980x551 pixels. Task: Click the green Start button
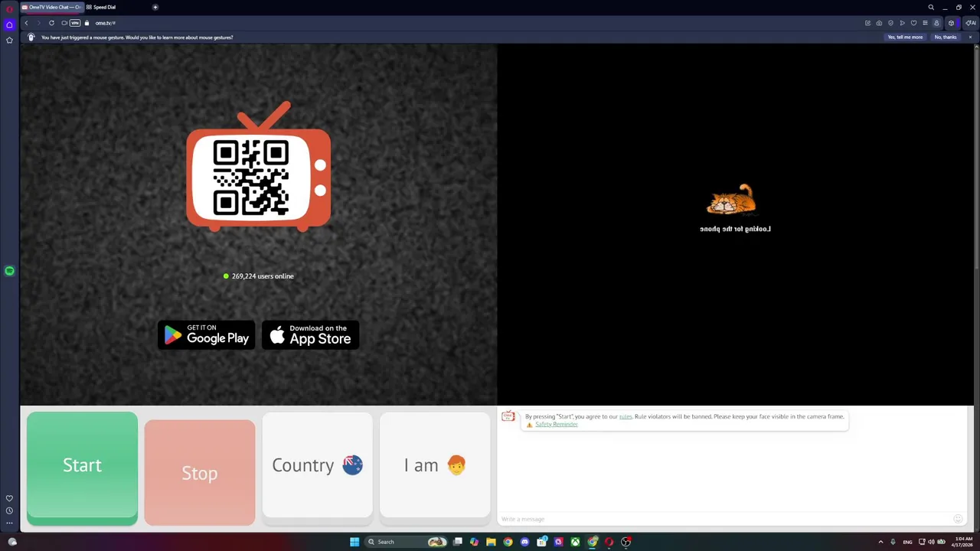82,468
